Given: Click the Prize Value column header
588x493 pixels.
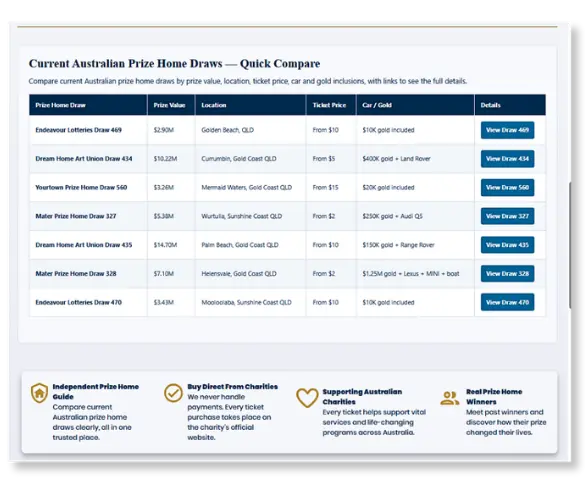Looking at the screenshot, I should click(170, 105).
